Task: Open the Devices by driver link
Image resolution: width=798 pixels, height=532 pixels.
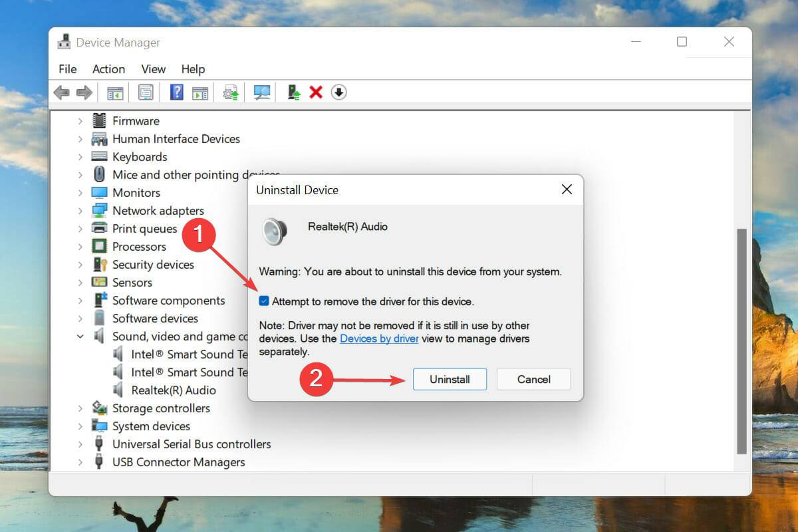Action: [379, 338]
